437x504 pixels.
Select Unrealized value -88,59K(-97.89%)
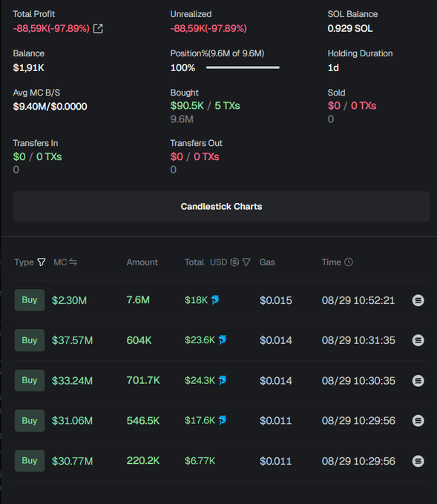(208, 29)
